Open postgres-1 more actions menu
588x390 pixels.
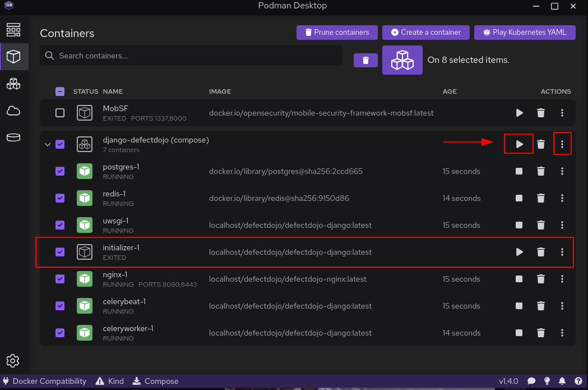click(x=562, y=171)
